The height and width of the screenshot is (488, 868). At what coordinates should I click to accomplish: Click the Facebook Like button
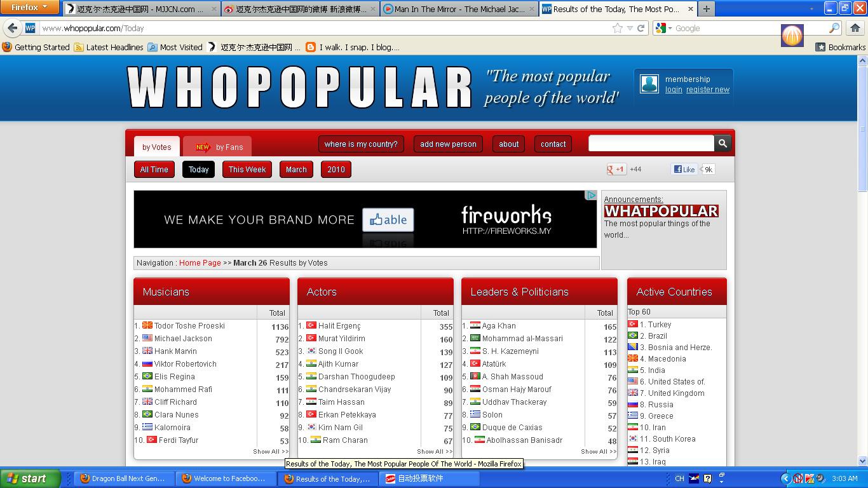(x=684, y=169)
